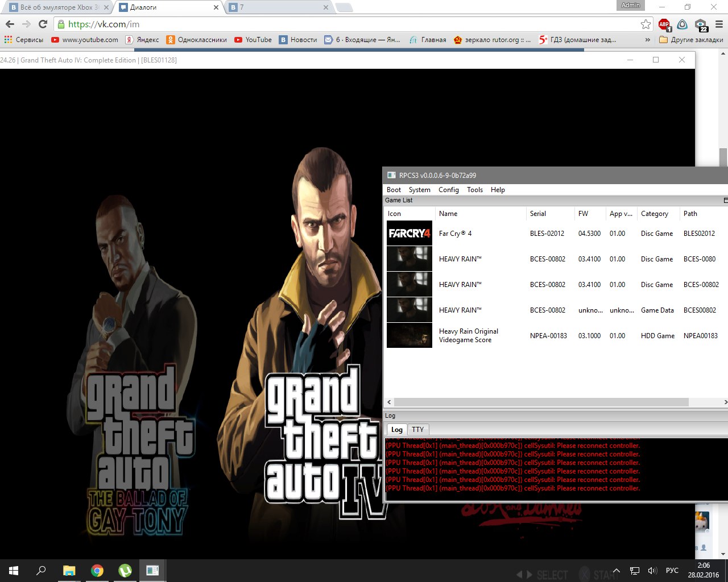Image resolution: width=728 pixels, height=582 pixels.
Task: Open File Explorer from the taskbar
Action: pos(69,570)
